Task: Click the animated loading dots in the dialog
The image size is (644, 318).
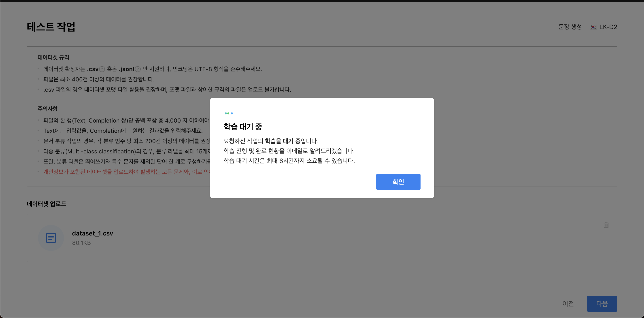Action: (x=229, y=113)
